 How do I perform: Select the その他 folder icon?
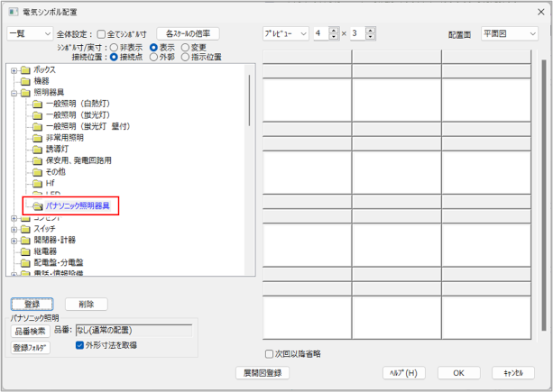tap(38, 172)
